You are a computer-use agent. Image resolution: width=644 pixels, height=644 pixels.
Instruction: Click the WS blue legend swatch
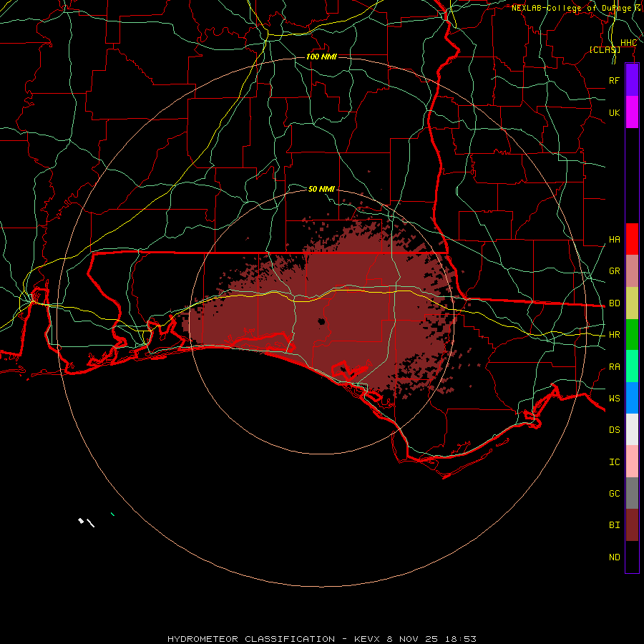click(x=632, y=398)
